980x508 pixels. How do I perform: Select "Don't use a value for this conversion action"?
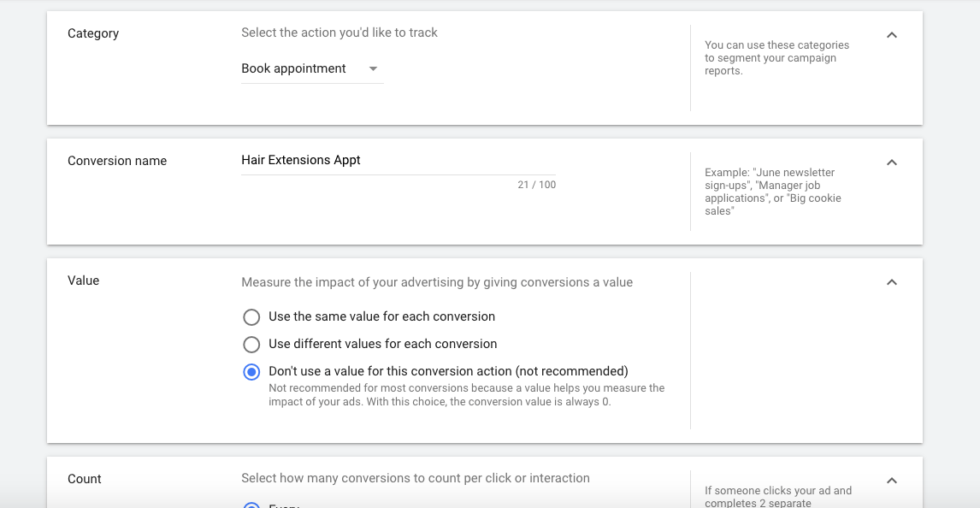tap(251, 372)
